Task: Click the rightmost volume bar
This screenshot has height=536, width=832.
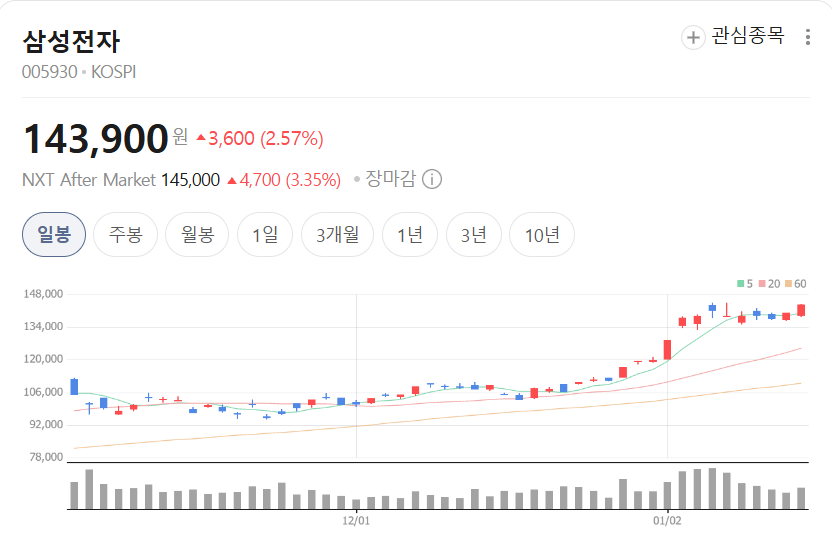Action: 801,498
